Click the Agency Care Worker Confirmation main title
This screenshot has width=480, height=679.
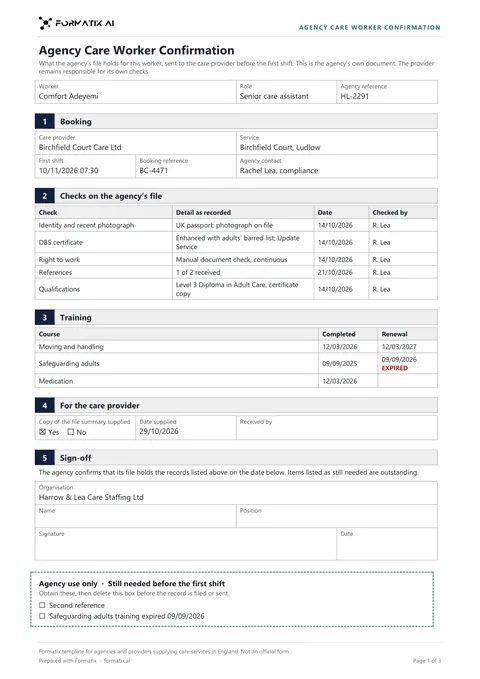click(136, 50)
